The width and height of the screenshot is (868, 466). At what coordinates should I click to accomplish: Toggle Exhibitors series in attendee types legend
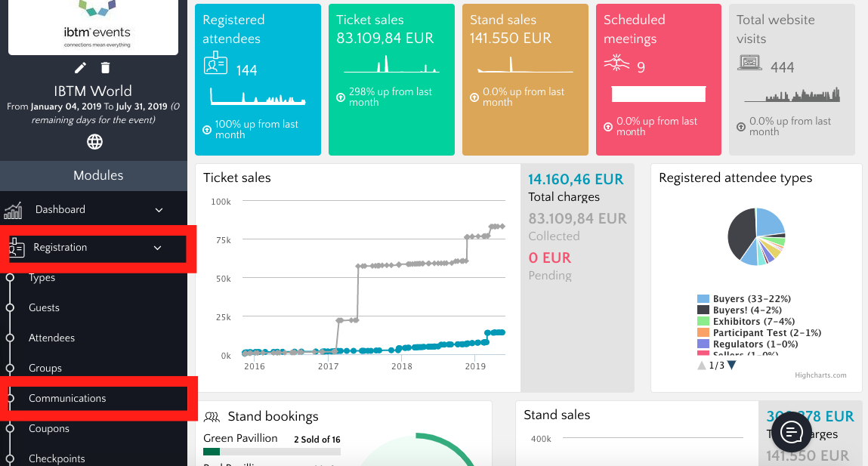click(736, 322)
